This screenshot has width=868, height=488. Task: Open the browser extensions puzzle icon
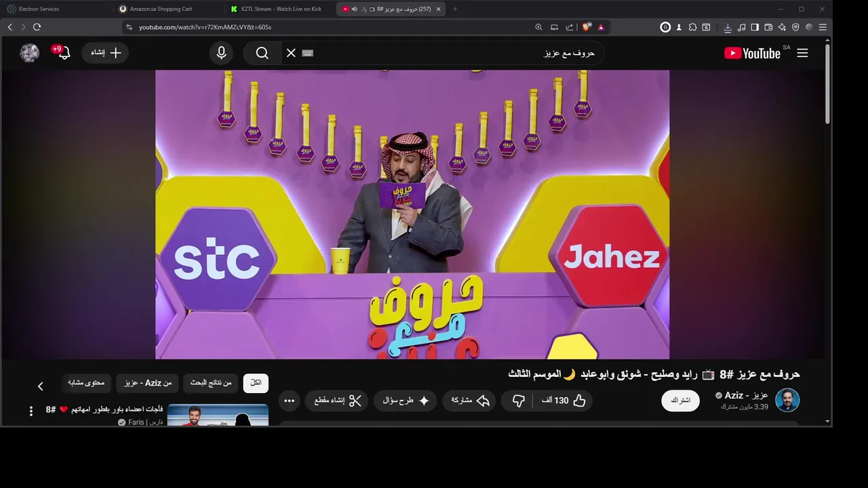tap(692, 27)
